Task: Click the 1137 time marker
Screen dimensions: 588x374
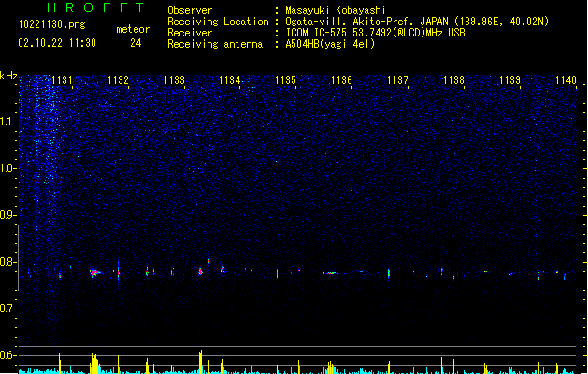Action: (397, 80)
